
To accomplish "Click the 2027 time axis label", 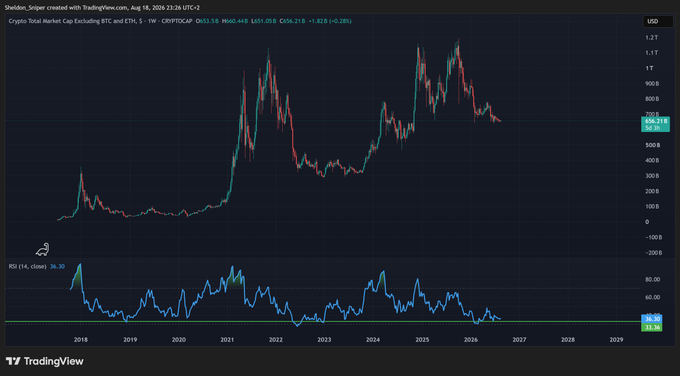I will point(520,340).
